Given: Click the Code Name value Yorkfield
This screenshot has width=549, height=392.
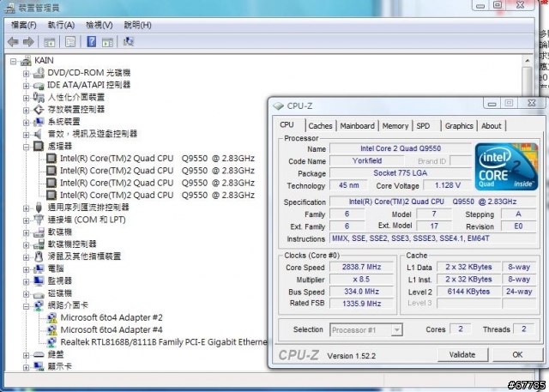Looking at the screenshot, I should coord(366,161).
